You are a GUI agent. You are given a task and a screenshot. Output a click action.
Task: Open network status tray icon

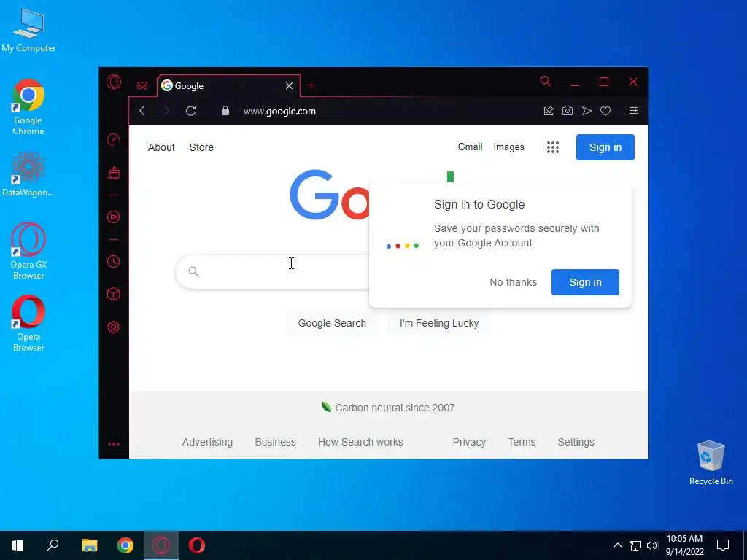635,545
